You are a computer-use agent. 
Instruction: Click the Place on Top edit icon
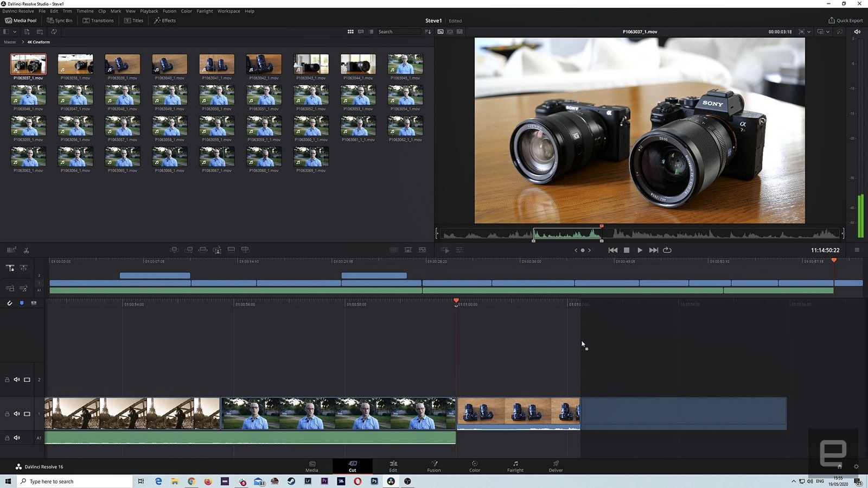point(231,250)
